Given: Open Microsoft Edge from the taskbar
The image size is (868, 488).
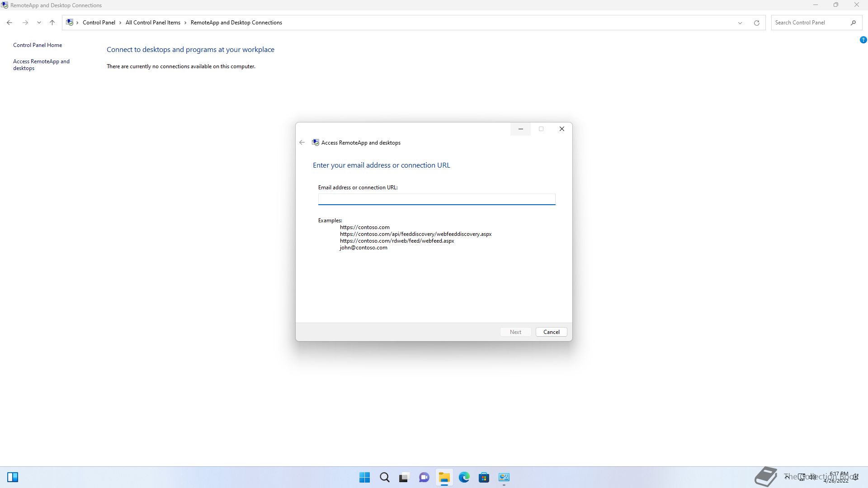Looking at the screenshot, I should [464, 477].
